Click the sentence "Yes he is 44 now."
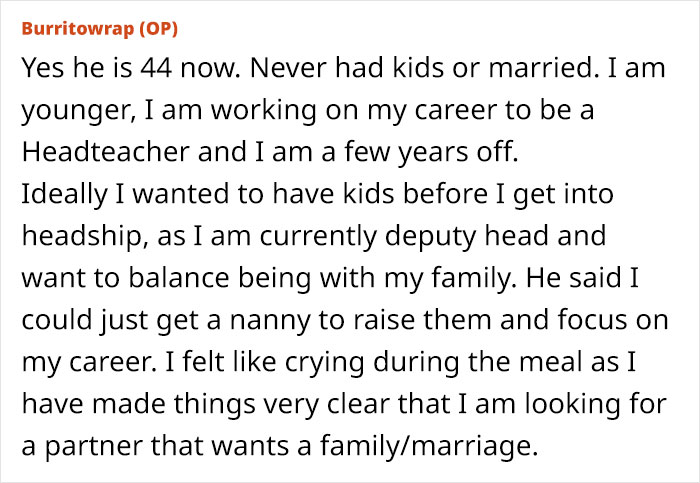Image resolution: width=700 pixels, height=483 pixels. tap(131, 67)
